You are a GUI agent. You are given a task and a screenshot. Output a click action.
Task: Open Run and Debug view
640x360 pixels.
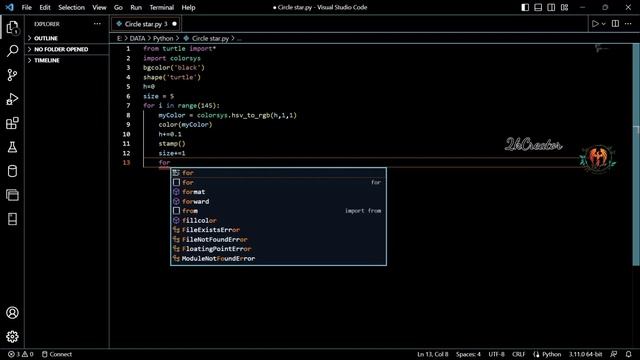coord(12,99)
